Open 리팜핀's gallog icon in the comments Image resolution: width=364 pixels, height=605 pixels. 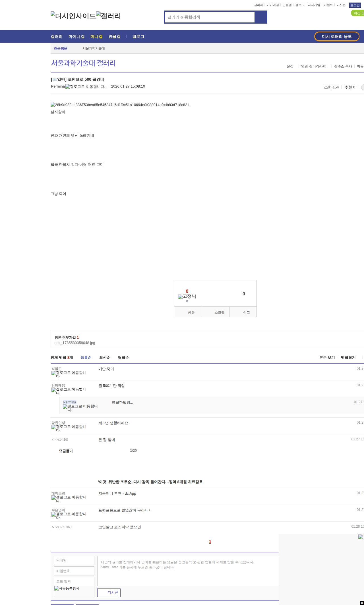coord(69,374)
